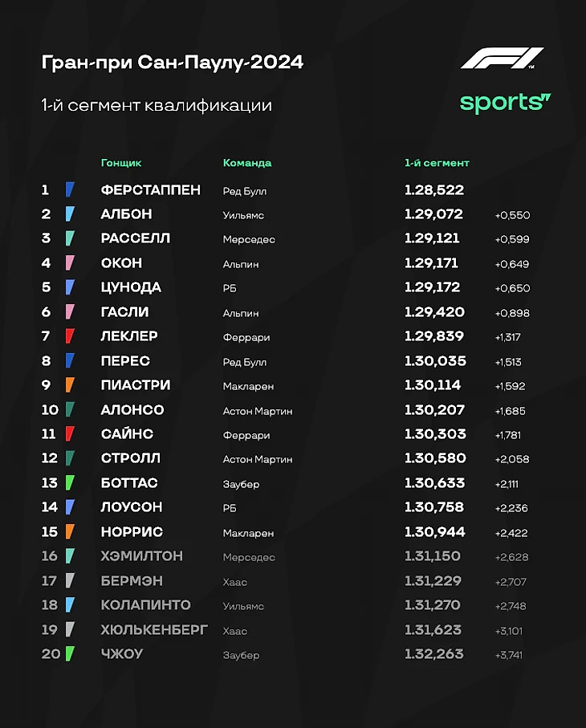Select driver name ФЕРСТАППЕН
Screen dimensions: 586x728
click(x=150, y=190)
